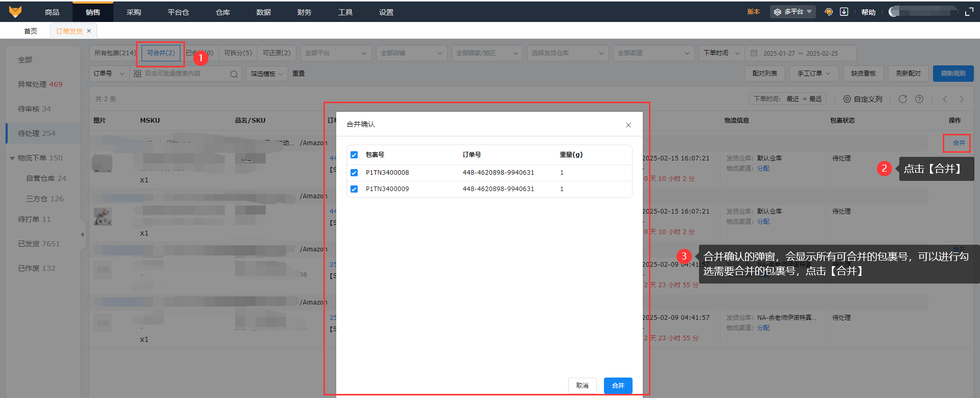Collapse the 物流下单 sidebar group

(12, 158)
